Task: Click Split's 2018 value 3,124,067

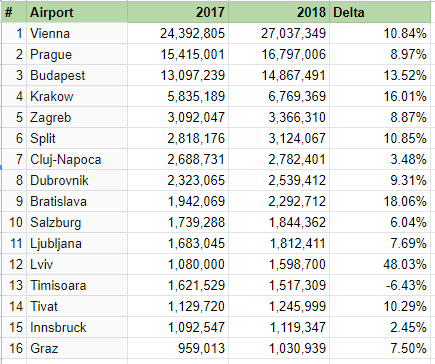Action: point(279,138)
